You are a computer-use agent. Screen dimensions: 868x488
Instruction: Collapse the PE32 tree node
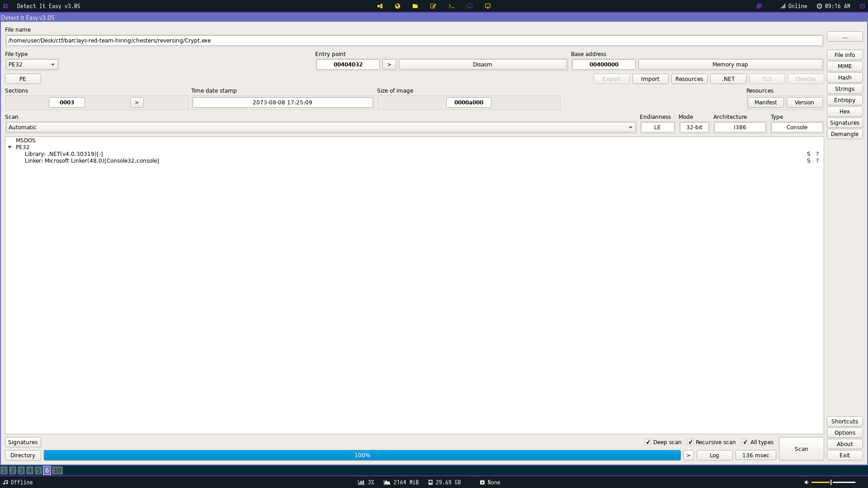pos(9,147)
